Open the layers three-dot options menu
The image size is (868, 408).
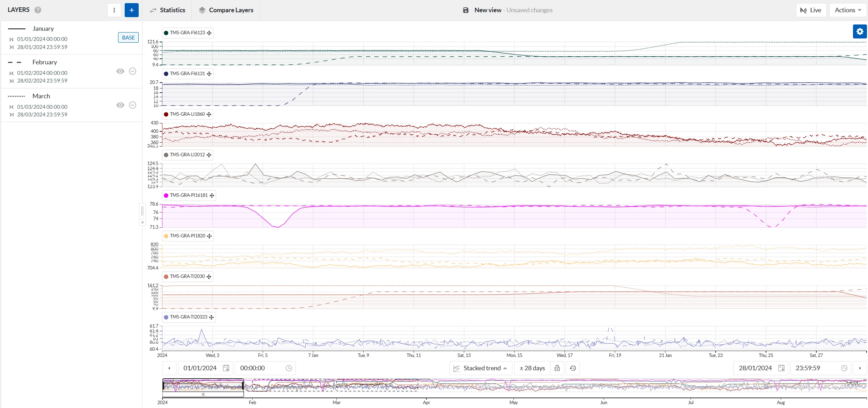pos(114,10)
